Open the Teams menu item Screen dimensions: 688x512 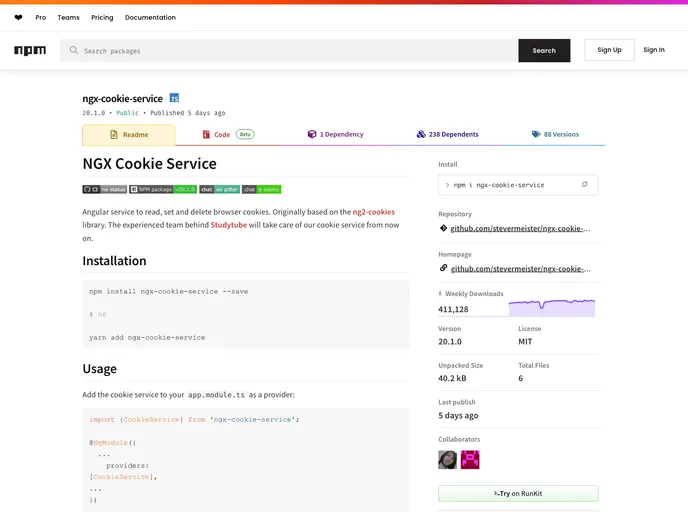[68, 18]
